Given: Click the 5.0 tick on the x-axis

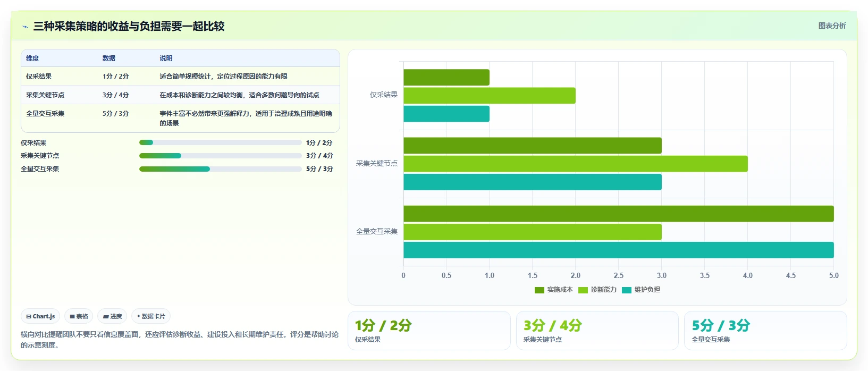Looking at the screenshot, I should pyautogui.click(x=833, y=275).
